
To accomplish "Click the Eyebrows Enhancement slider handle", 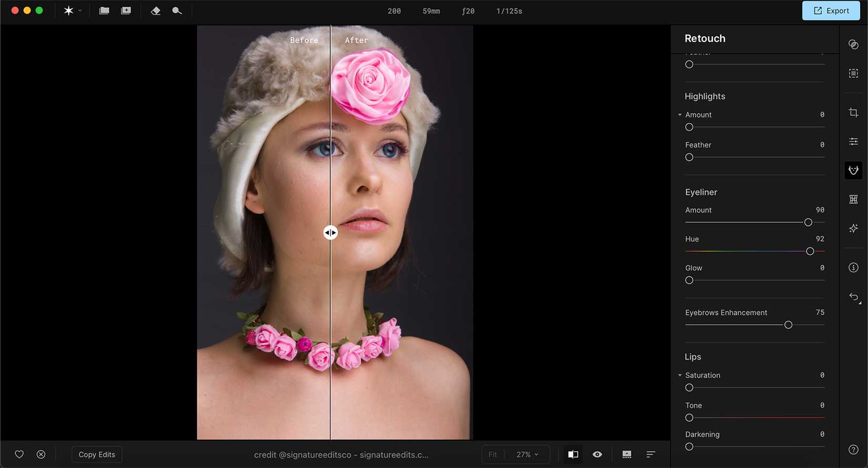I will coord(788,325).
